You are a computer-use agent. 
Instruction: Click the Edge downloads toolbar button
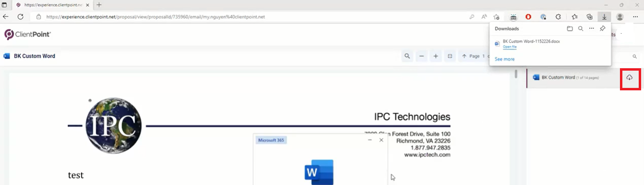(x=604, y=16)
